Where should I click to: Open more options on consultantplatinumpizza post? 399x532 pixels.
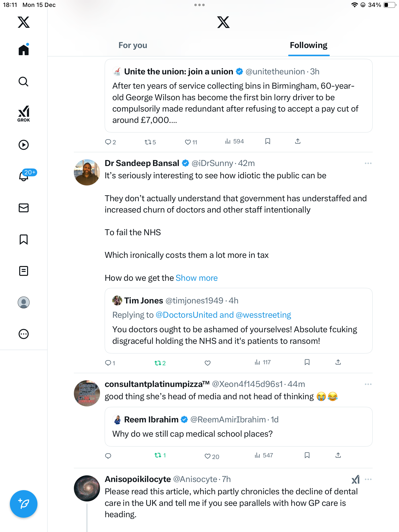[368, 384]
